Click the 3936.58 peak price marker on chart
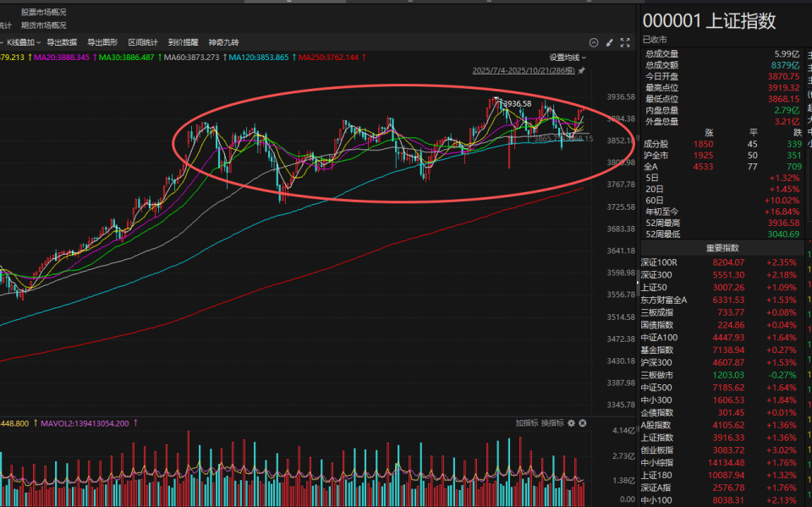 point(517,103)
